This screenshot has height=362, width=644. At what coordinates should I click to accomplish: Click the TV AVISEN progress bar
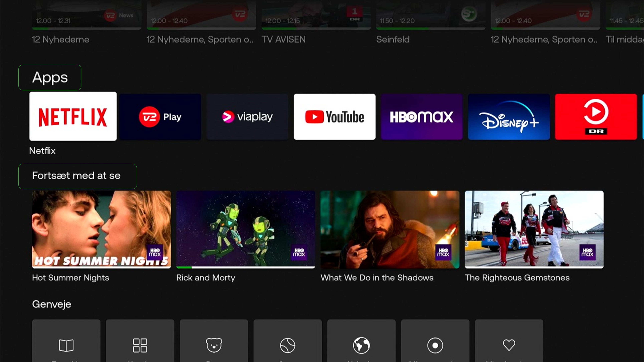coord(316,29)
